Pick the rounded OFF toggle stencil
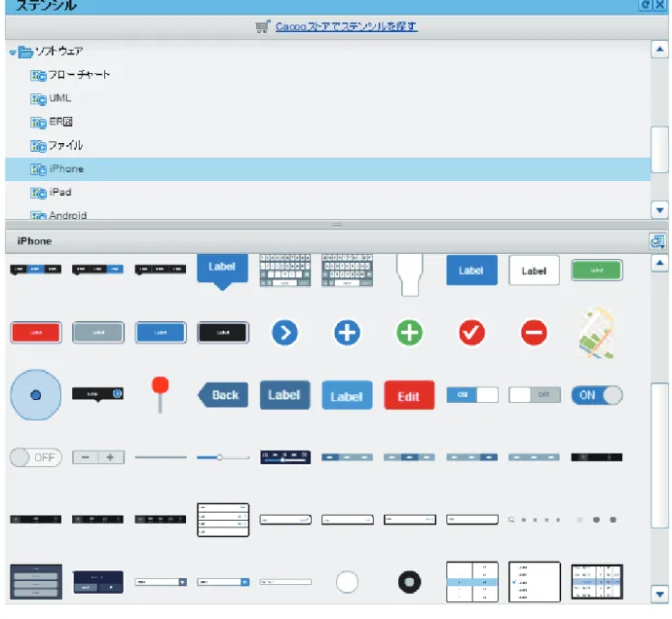The width and height of the screenshot is (672, 619). 36,457
